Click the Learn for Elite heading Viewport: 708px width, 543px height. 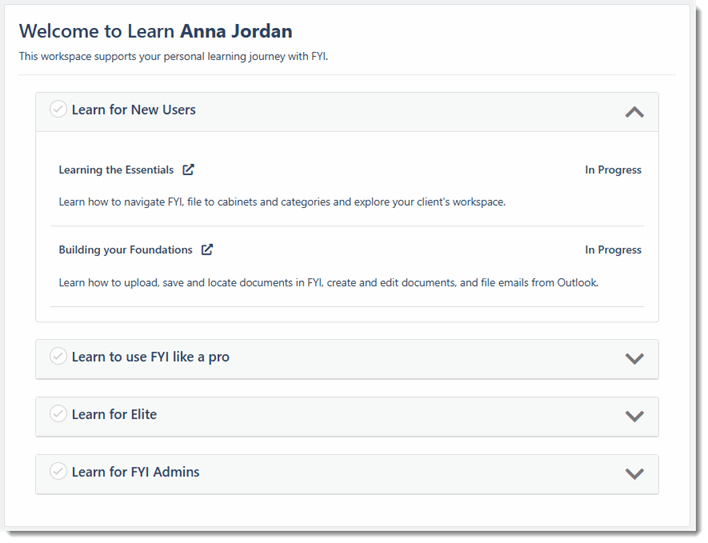[114, 414]
